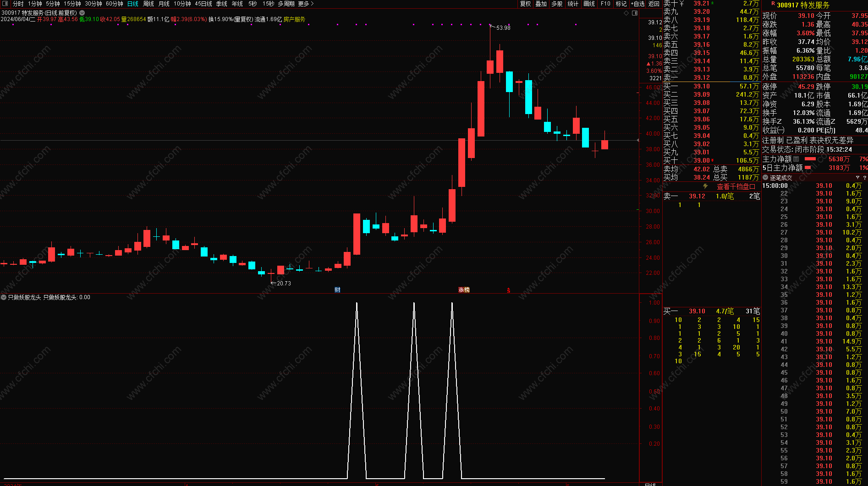Select the 15分钟 period
The width and height of the screenshot is (868, 486).
click(72, 4)
